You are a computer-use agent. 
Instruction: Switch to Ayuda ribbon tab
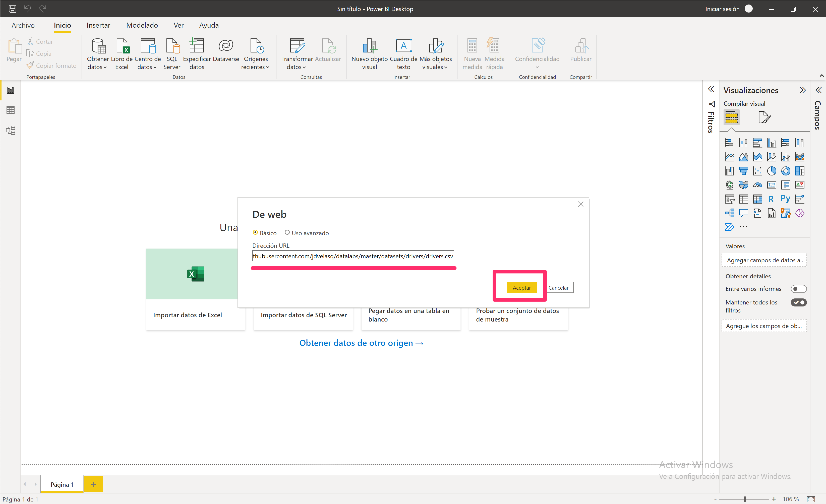(x=209, y=25)
